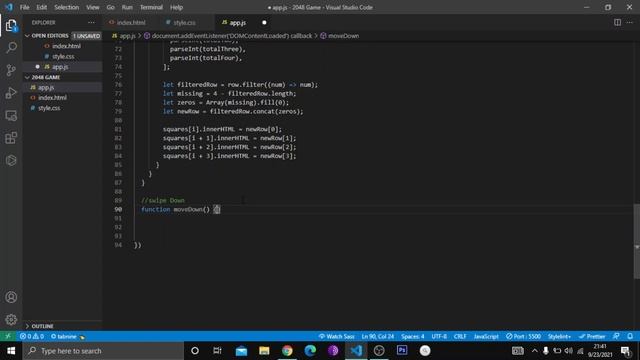Image resolution: width=640 pixels, height=360 pixels.
Task: Click the Prettier status bar item
Action: click(x=592, y=336)
